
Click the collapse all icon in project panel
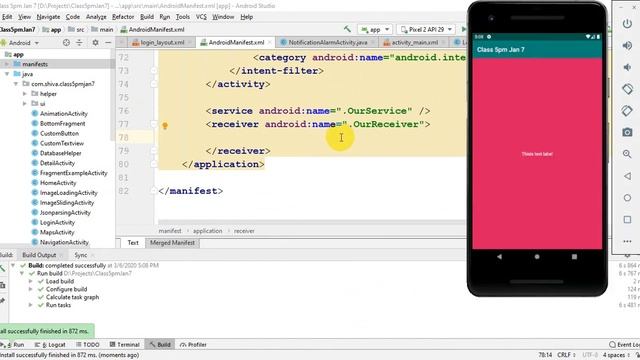tap(79, 42)
